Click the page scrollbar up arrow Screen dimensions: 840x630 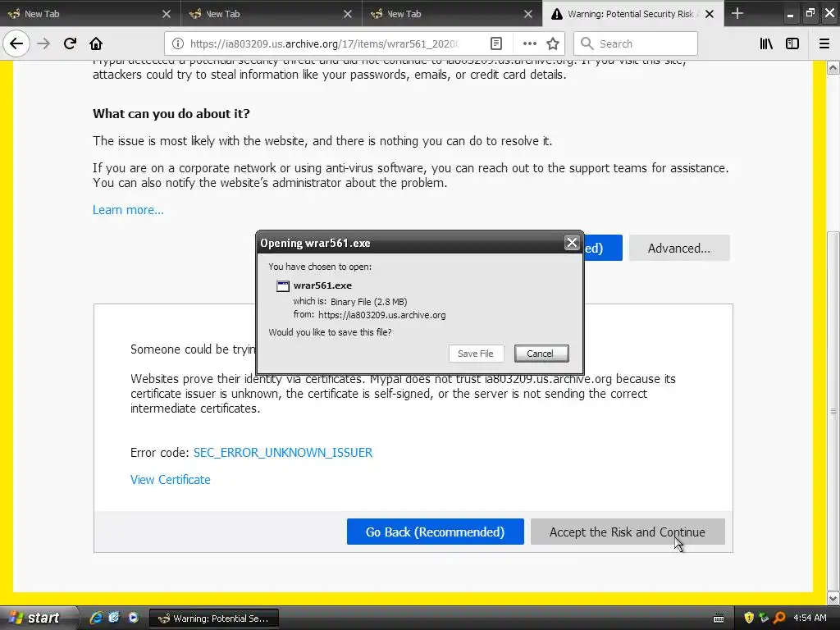click(x=833, y=67)
